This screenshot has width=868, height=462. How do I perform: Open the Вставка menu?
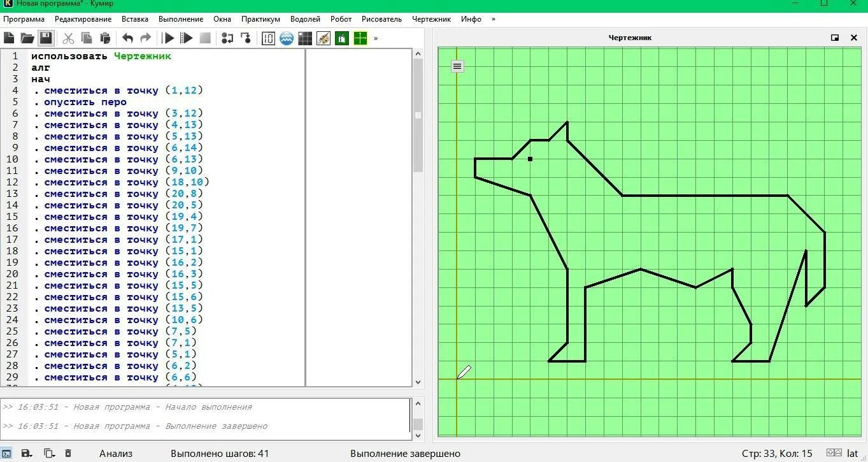[x=135, y=19]
